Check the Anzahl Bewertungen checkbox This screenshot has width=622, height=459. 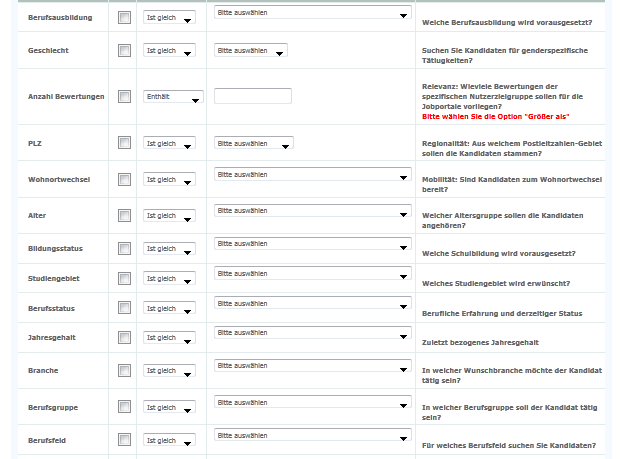point(124,97)
